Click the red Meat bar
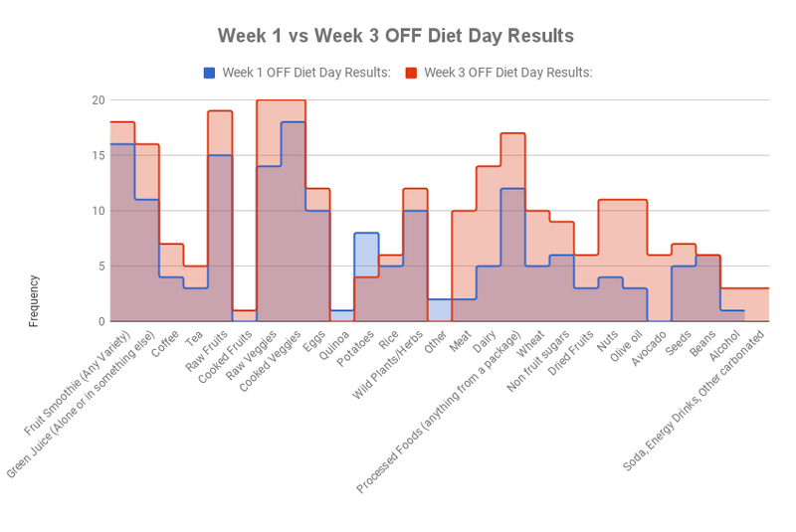 point(464,249)
